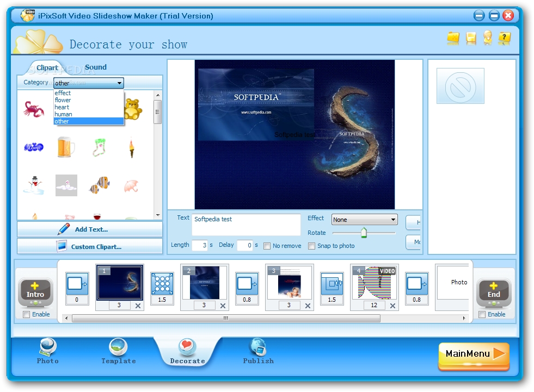Click the clipart list scroll-up arrow
This screenshot has height=392, width=534.
[158, 95]
